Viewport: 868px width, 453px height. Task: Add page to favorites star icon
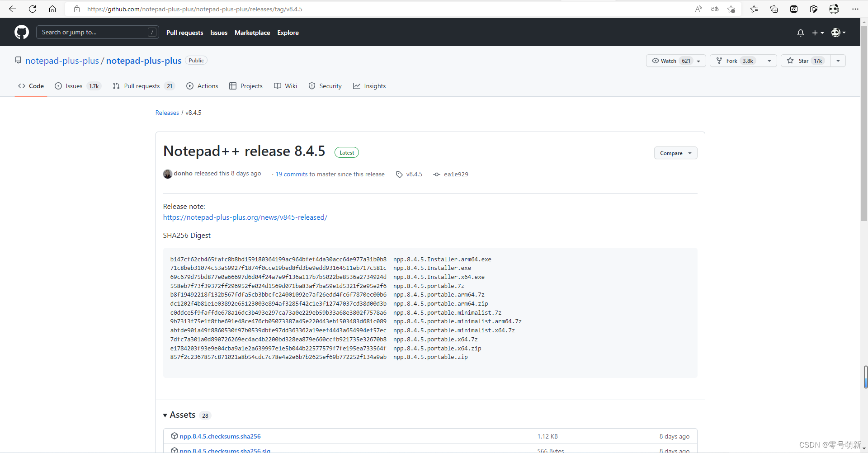click(731, 9)
